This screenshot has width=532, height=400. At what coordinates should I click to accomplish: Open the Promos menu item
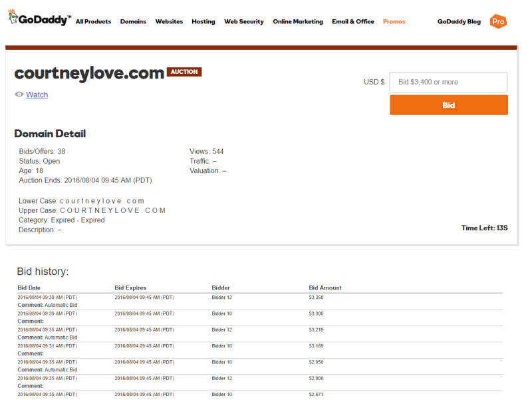coord(394,21)
